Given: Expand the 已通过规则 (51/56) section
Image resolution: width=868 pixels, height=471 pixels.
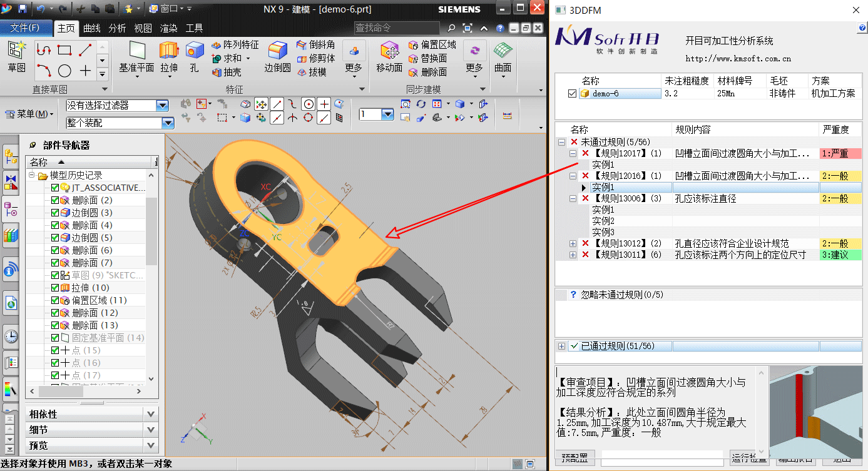Looking at the screenshot, I should 561,346.
